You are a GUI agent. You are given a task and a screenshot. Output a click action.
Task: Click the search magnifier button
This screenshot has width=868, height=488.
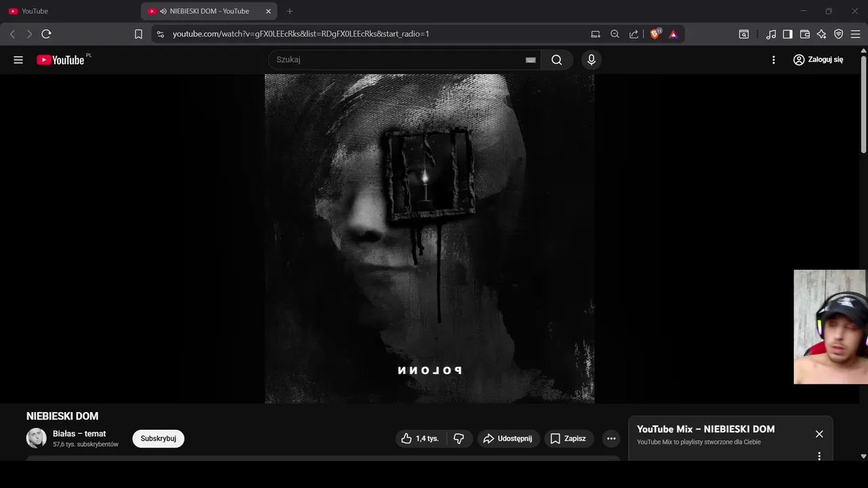(557, 60)
